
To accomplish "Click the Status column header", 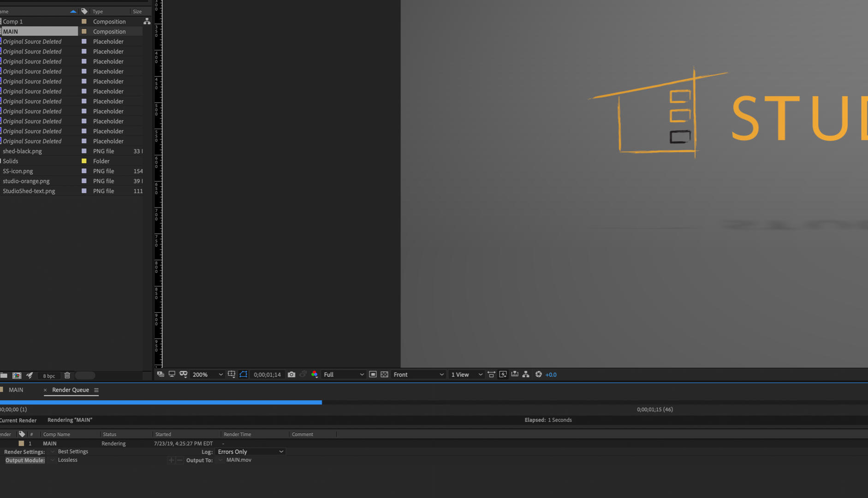I will pyautogui.click(x=109, y=434).
